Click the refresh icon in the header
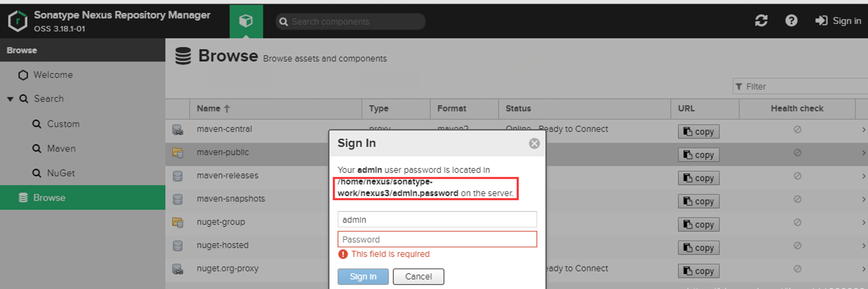 [761, 20]
